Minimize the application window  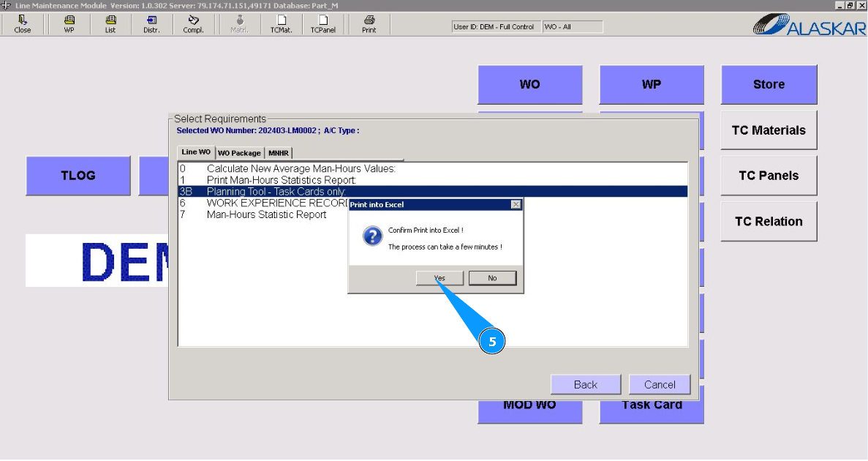click(839, 5)
